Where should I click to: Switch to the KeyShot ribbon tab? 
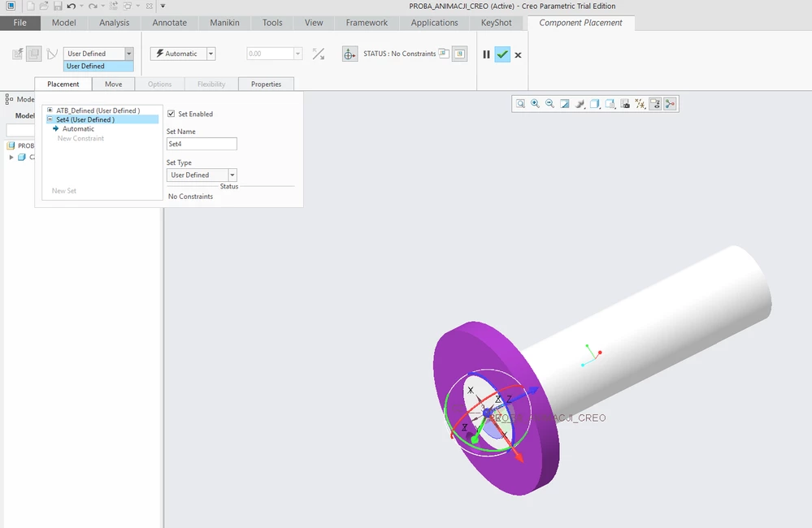496,23
